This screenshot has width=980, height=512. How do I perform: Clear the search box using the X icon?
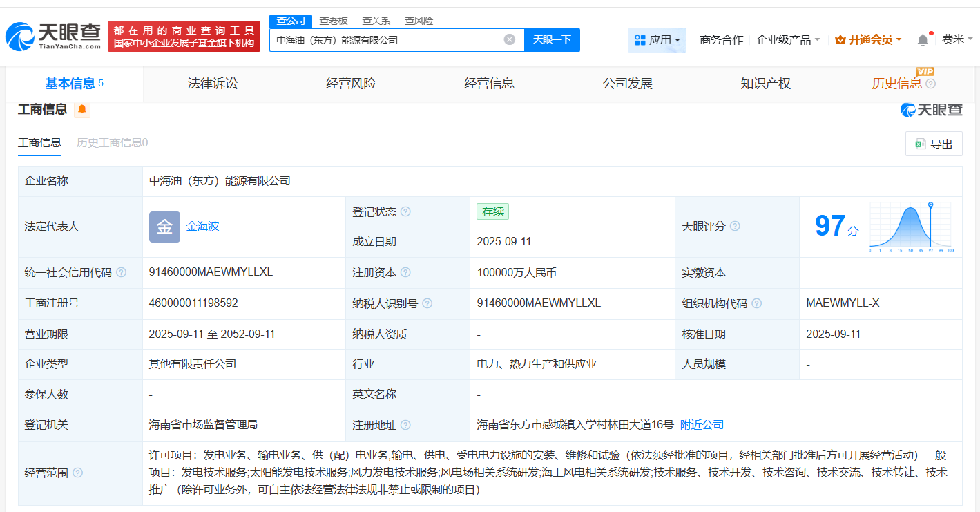pyautogui.click(x=510, y=39)
